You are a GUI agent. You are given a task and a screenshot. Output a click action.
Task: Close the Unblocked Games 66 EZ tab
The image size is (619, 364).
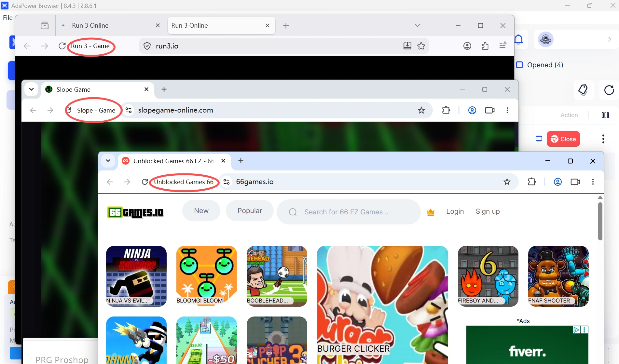coord(223,161)
